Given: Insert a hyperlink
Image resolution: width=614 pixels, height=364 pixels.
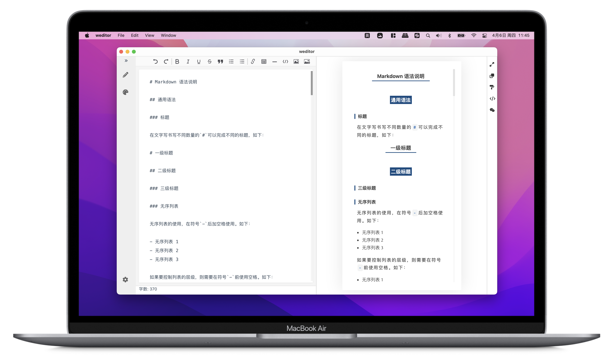Looking at the screenshot, I should (x=253, y=62).
